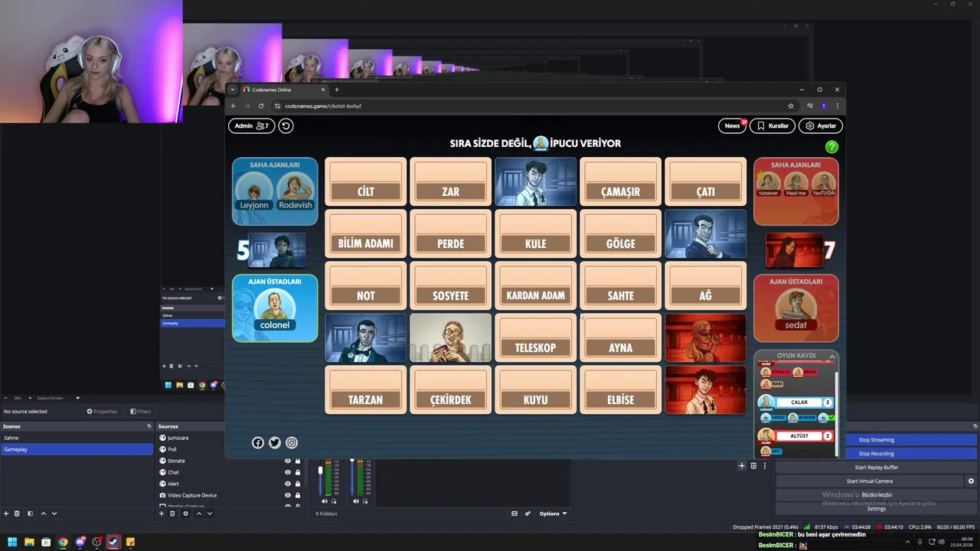Click the reset game circular arrow icon

[286, 126]
